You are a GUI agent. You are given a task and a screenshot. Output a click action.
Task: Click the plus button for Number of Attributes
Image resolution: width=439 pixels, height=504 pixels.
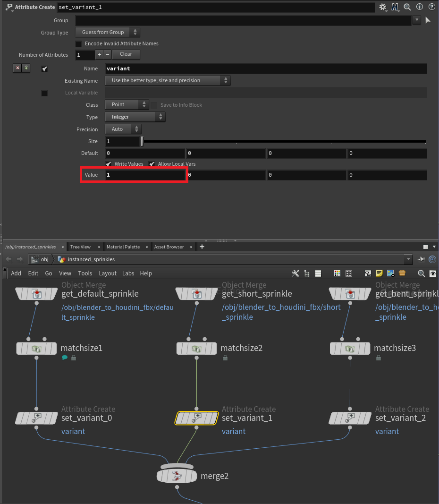pyautogui.click(x=99, y=55)
